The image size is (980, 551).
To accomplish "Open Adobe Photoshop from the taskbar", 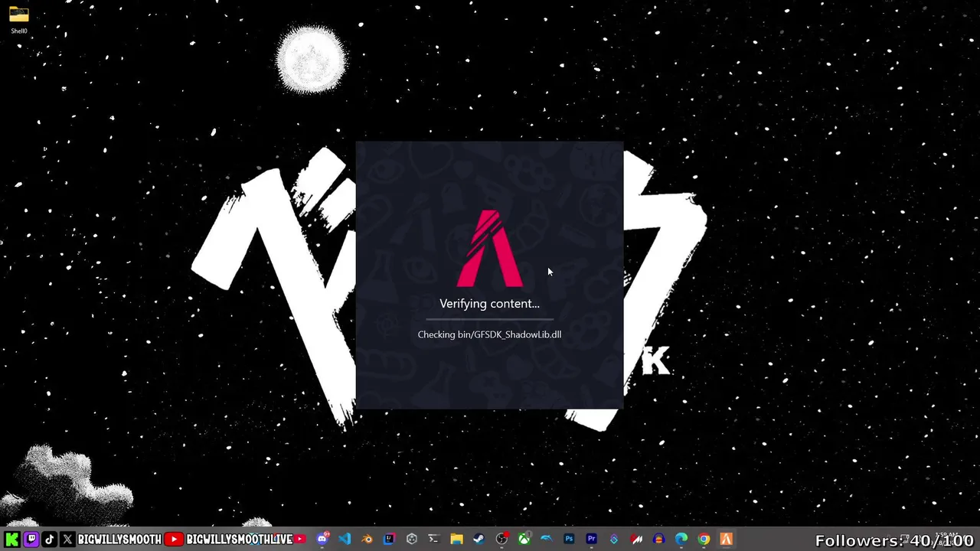I will coord(569,539).
